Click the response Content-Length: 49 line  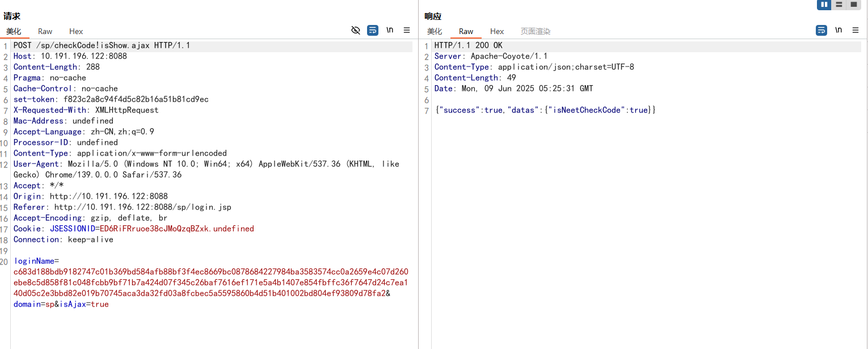point(475,78)
